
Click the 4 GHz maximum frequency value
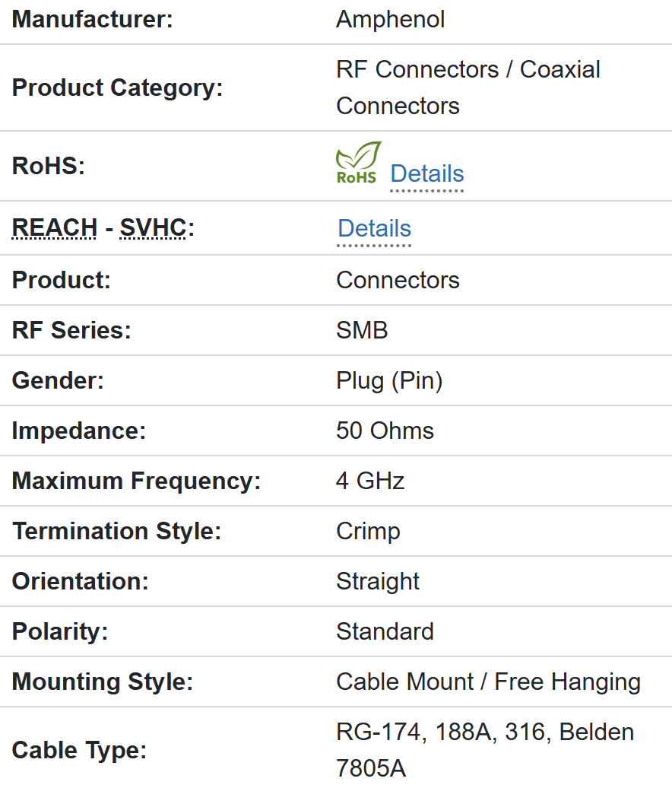370,481
